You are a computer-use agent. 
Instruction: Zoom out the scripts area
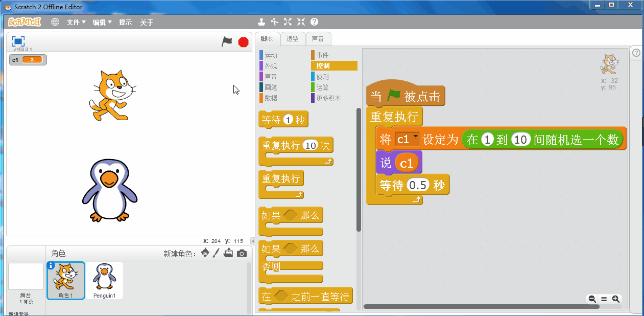tap(592, 299)
